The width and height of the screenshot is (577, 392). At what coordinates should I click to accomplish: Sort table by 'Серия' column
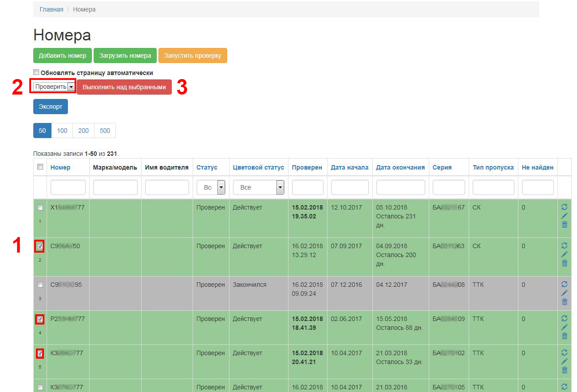pos(442,167)
